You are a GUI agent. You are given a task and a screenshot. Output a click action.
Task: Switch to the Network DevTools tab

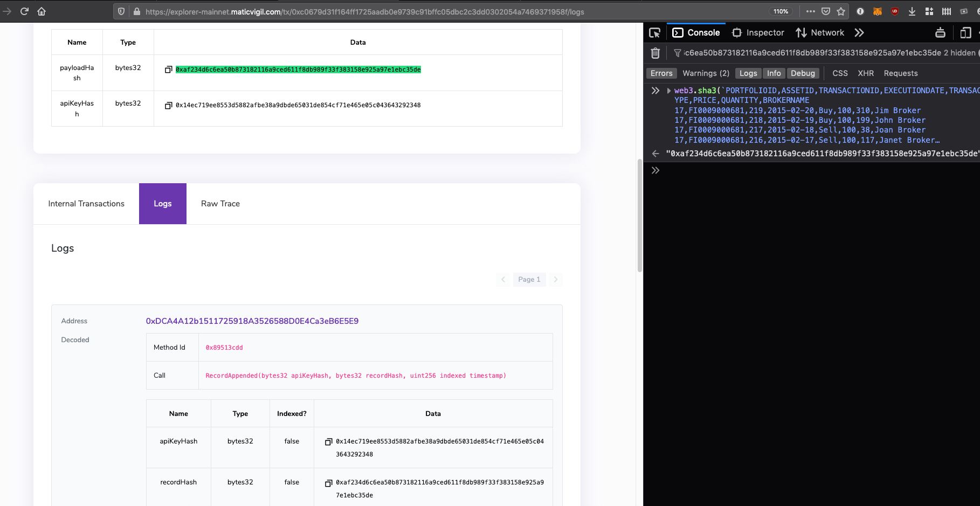click(820, 33)
